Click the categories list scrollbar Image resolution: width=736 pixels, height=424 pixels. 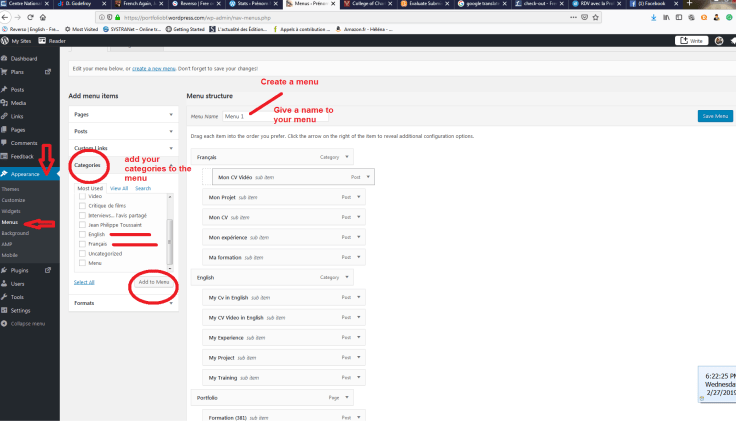[x=168, y=230]
